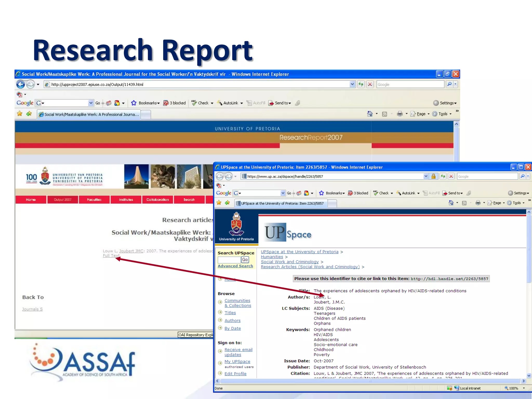
Task: Expand AutoLink dropdown in UPSpace Google toolbar
Action: (x=418, y=193)
